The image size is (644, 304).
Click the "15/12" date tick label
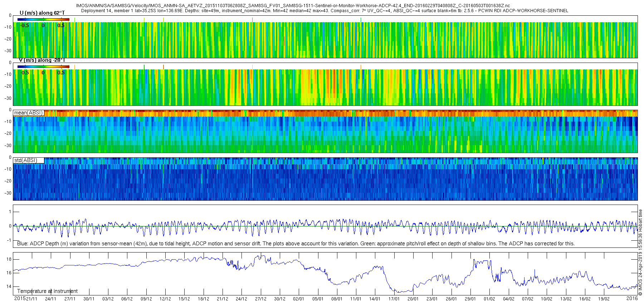(x=184, y=299)
